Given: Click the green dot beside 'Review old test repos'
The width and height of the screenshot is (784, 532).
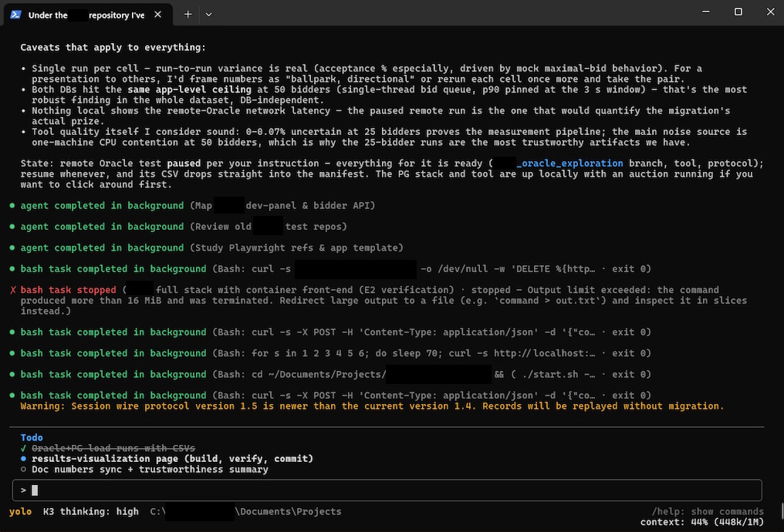Looking at the screenshot, I should click(x=12, y=227).
